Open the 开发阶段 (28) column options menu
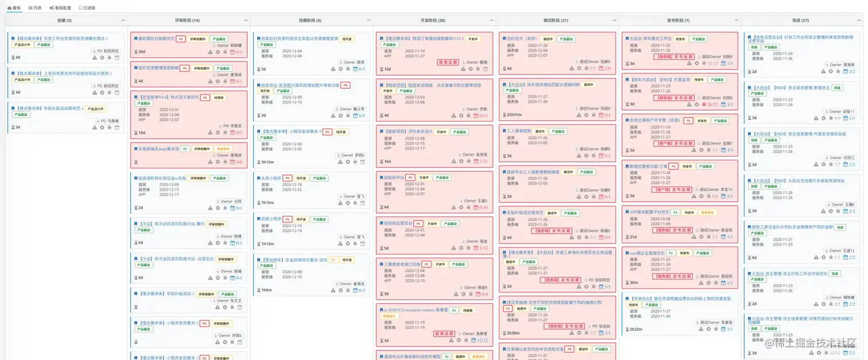The width and height of the screenshot is (868, 360). click(491, 21)
